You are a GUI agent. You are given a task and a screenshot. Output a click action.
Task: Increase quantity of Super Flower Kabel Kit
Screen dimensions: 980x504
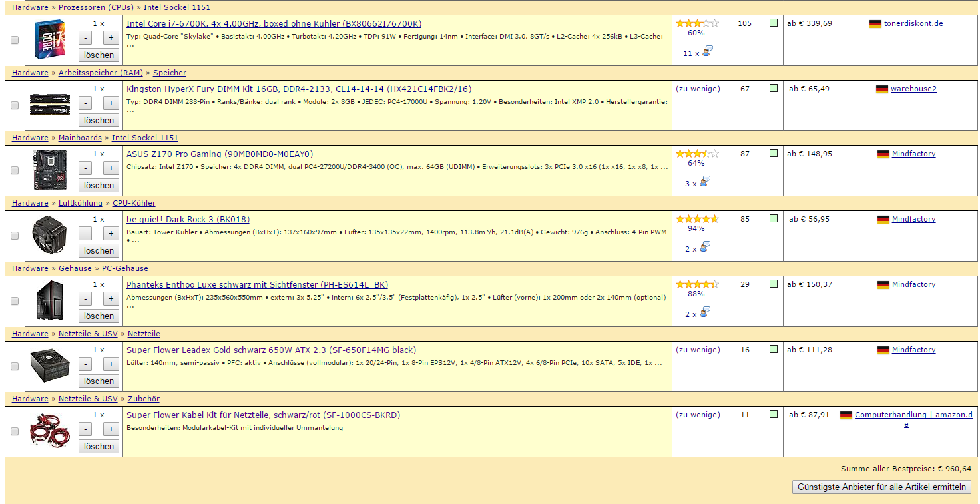(111, 429)
